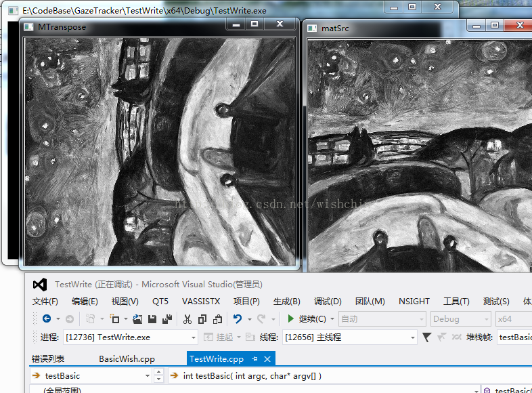
Task: Click the Navigate Backward arrow icon
Action: (x=47, y=319)
